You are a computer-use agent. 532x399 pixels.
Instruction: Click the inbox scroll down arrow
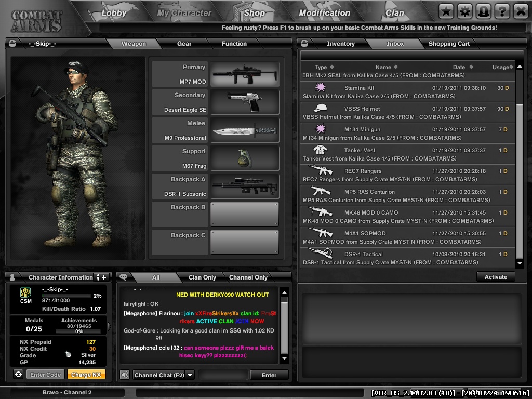pos(520,263)
